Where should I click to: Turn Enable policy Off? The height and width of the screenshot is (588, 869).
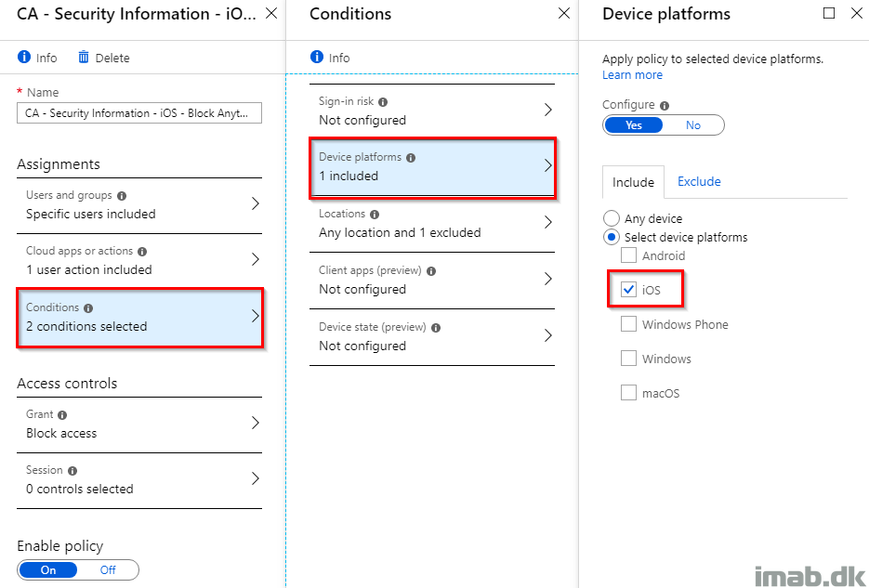[108, 569]
